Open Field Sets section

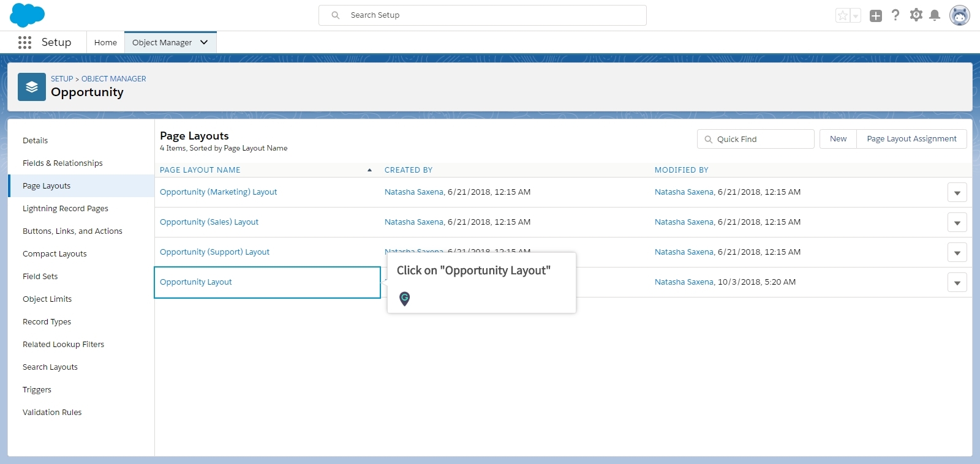point(40,277)
